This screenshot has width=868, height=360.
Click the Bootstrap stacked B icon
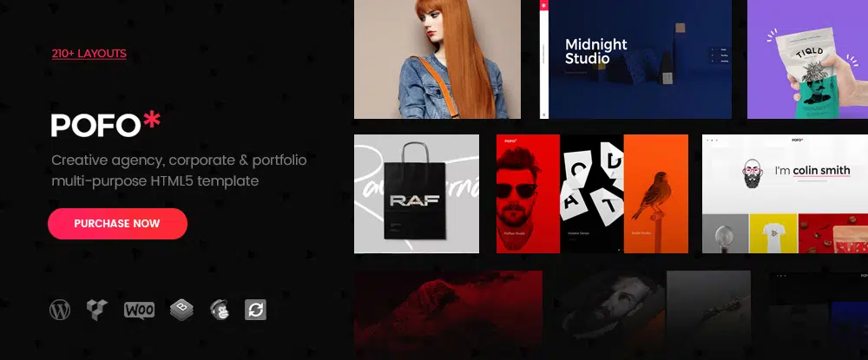180,311
